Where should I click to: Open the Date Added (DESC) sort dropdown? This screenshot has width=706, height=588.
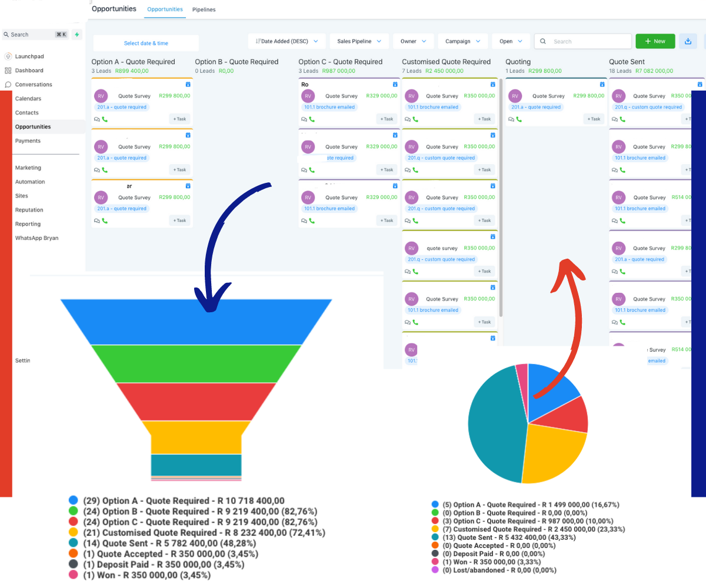click(x=287, y=41)
